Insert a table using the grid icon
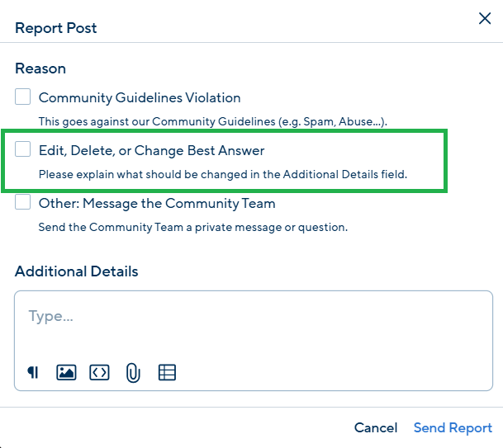 [167, 372]
